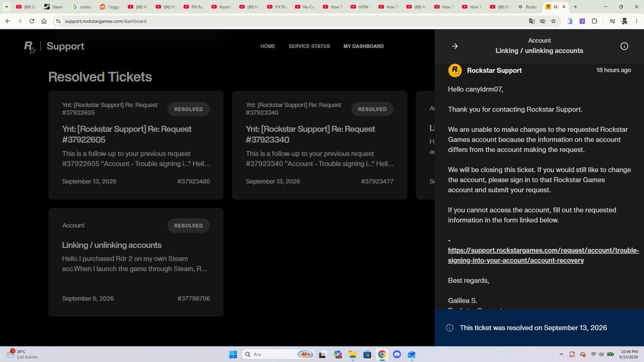The height and width of the screenshot is (362, 644).
Task: Click the Support wordmark in the header
Action: click(x=65, y=47)
